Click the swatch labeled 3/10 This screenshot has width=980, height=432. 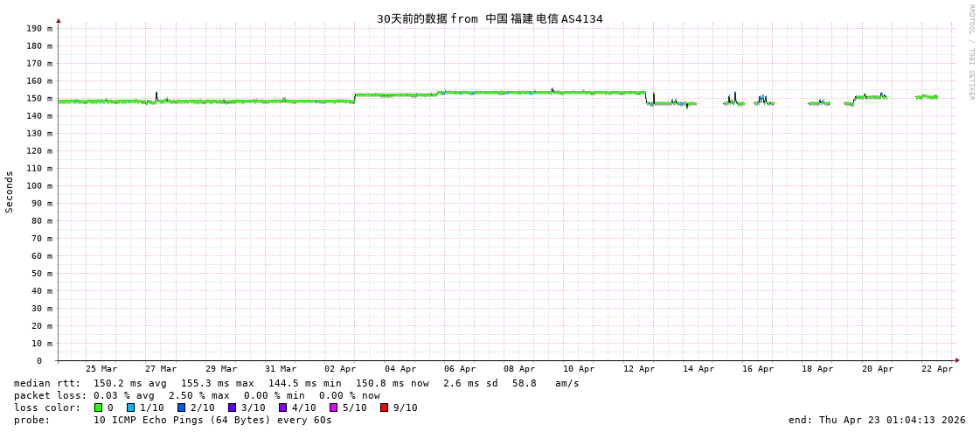pos(233,408)
